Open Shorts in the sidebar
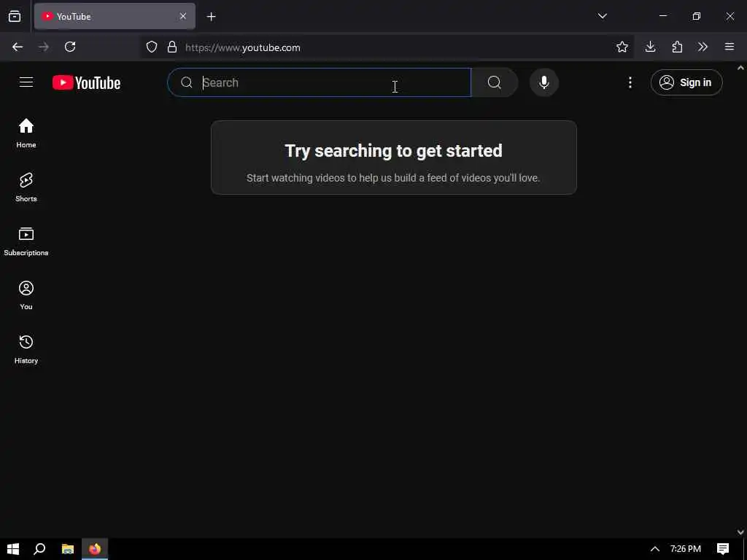The height and width of the screenshot is (560, 747). pyautogui.click(x=26, y=187)
